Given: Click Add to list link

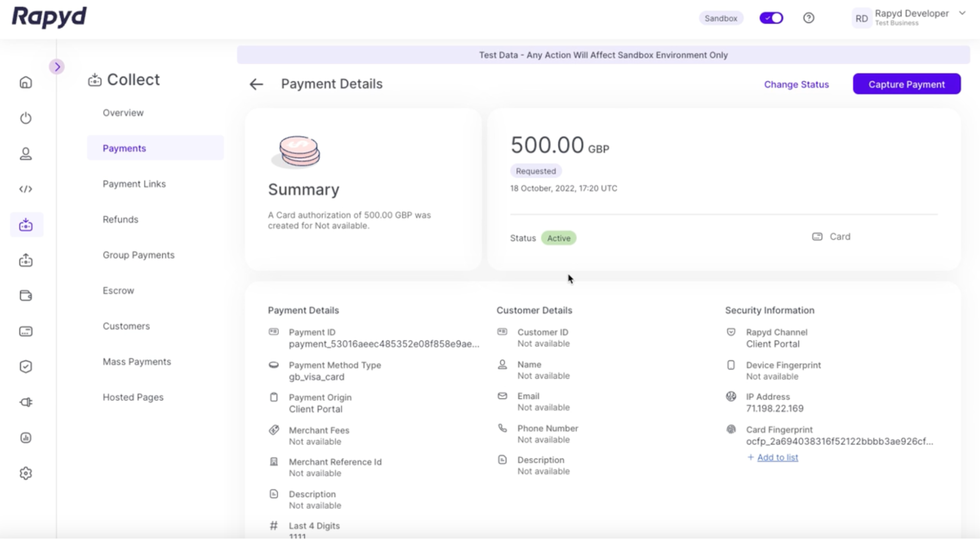Looking at the screenshot, I should tap(777, 457).
